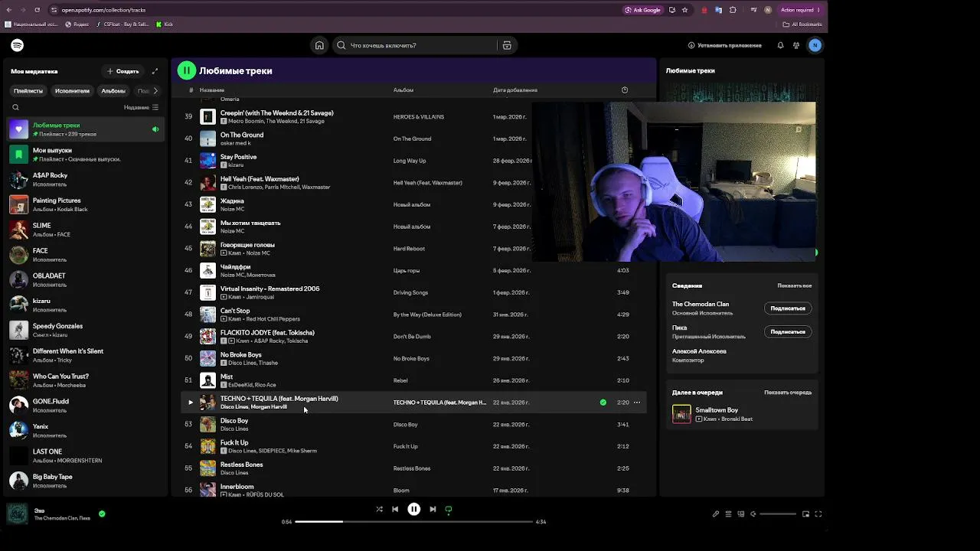980x551 pixels.
Task: Adjust the volume slider
Action: pos(777,514)
